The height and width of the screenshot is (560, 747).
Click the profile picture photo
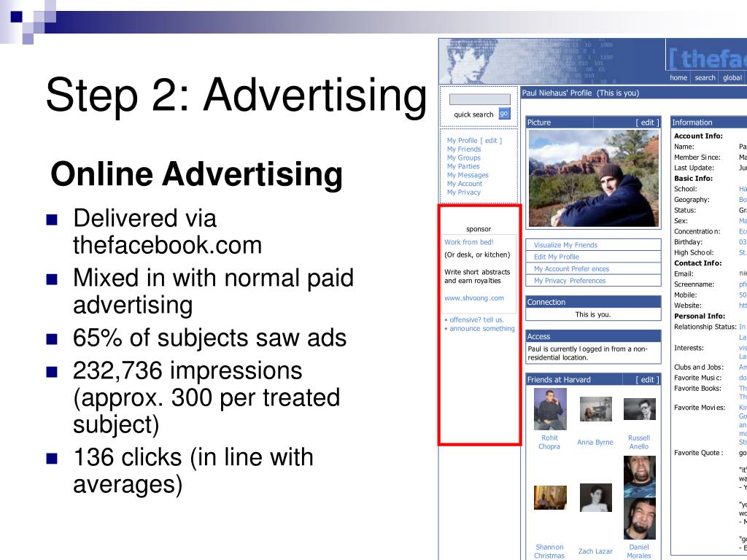(x=594, y=179)
